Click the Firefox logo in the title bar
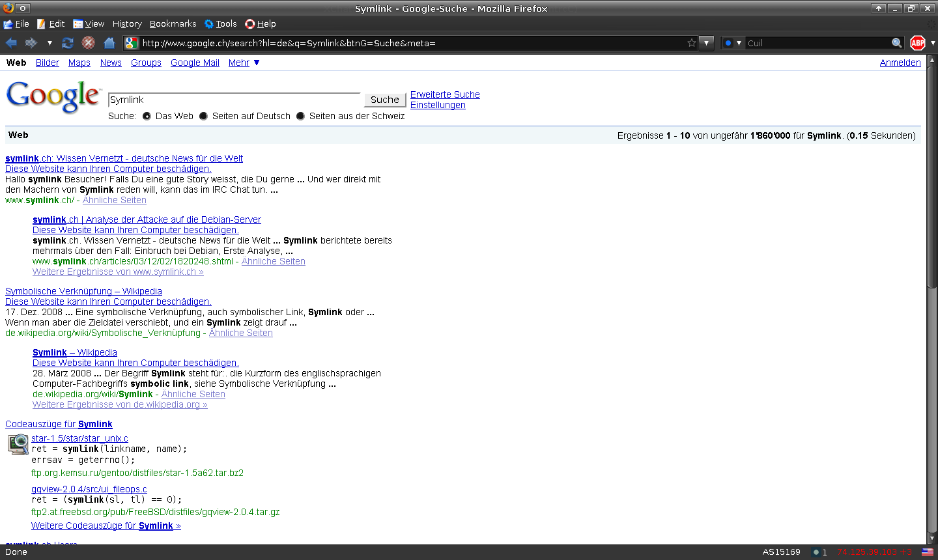Screen dimensions: 938x560 (x=8, y=8)
